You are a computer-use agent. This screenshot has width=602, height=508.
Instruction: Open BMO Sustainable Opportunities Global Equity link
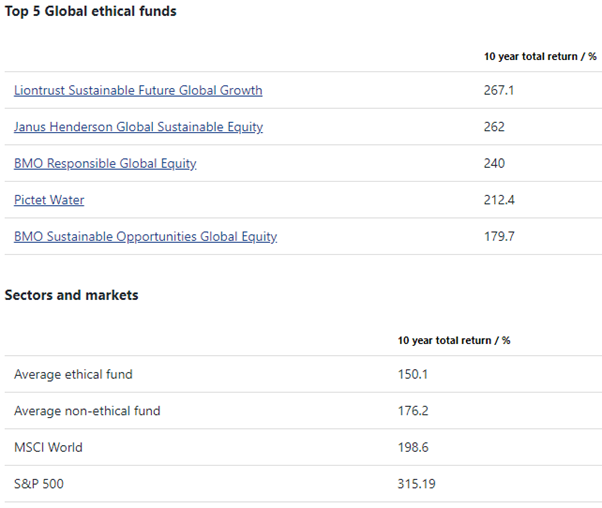point(146,236)
